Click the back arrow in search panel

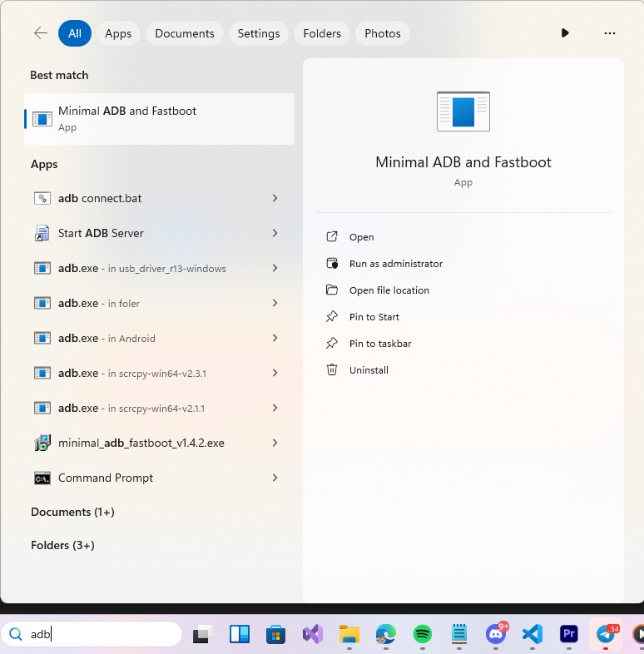[40, 33]
